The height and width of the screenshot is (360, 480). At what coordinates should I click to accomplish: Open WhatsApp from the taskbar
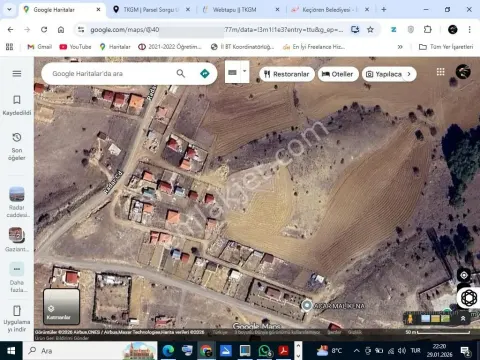pyautogui.click(x=264, y=351)
